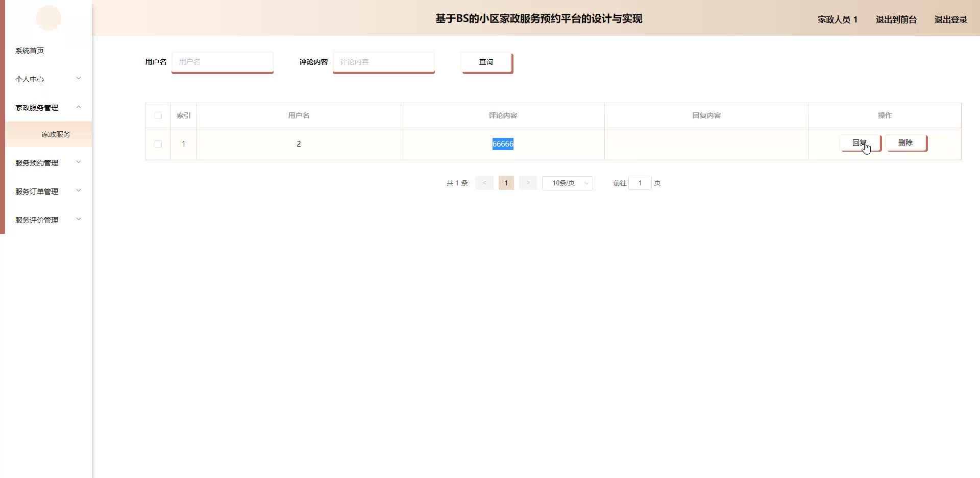Click the 用户名 column header
Viewport: 980px width, 478px height.
pyautogui.click(x=299, y=115)
